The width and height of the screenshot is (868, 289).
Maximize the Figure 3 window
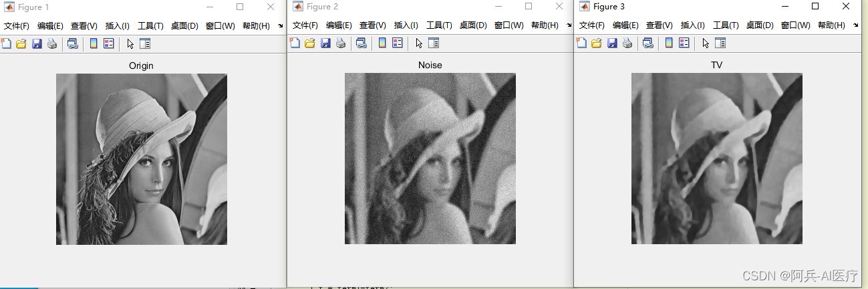pyautogui.click(x=815, y=6)
